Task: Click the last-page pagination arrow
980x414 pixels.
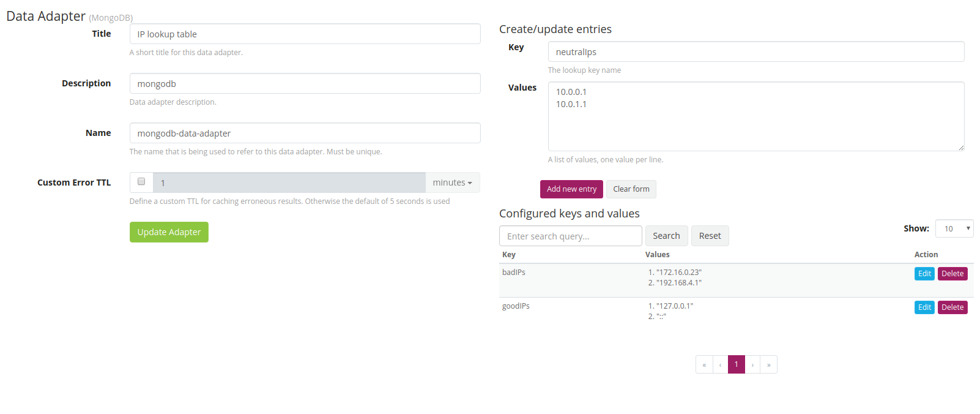Action: [x=769, y=364]
